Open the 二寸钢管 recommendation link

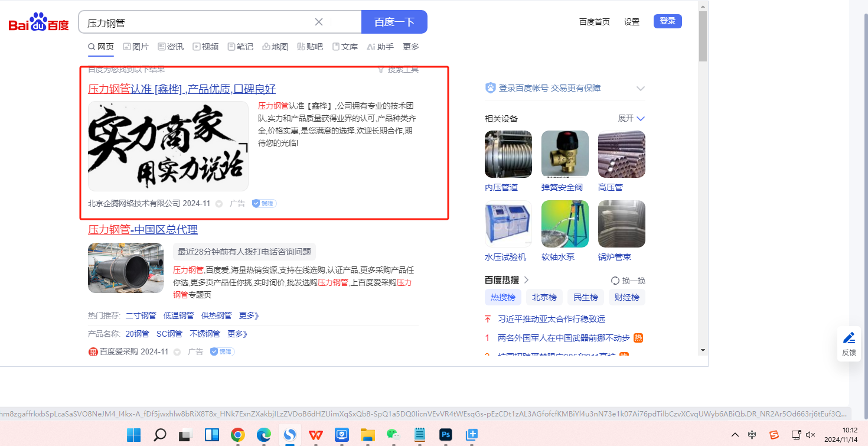click(x=141, y=315)
